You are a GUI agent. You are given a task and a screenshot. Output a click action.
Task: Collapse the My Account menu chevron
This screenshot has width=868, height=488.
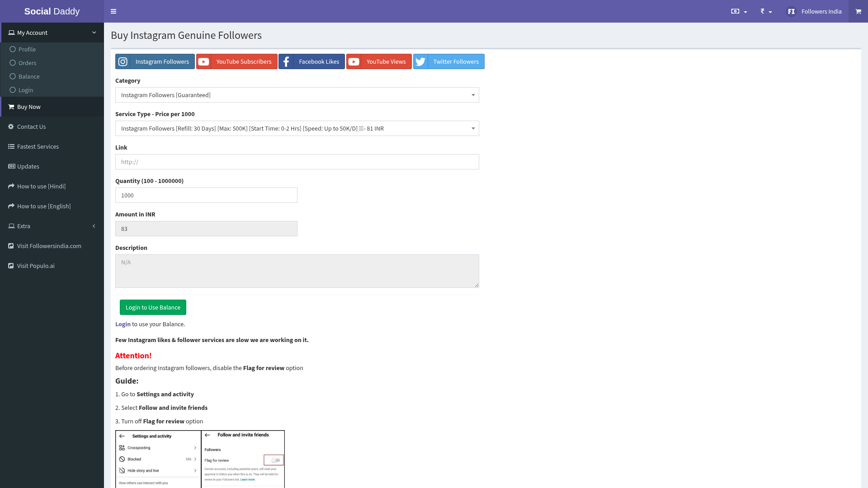(94, 33)
